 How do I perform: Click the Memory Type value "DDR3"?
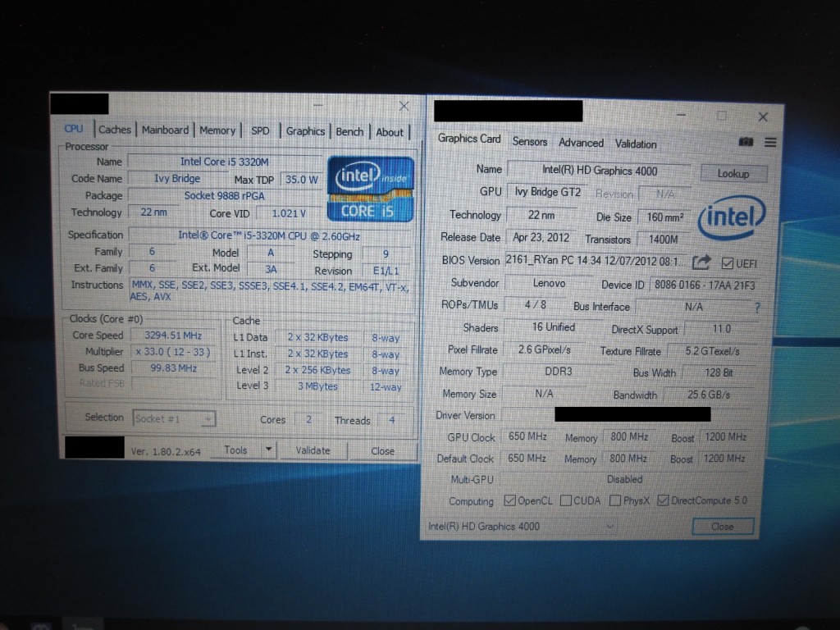click(x=558, y=372)
